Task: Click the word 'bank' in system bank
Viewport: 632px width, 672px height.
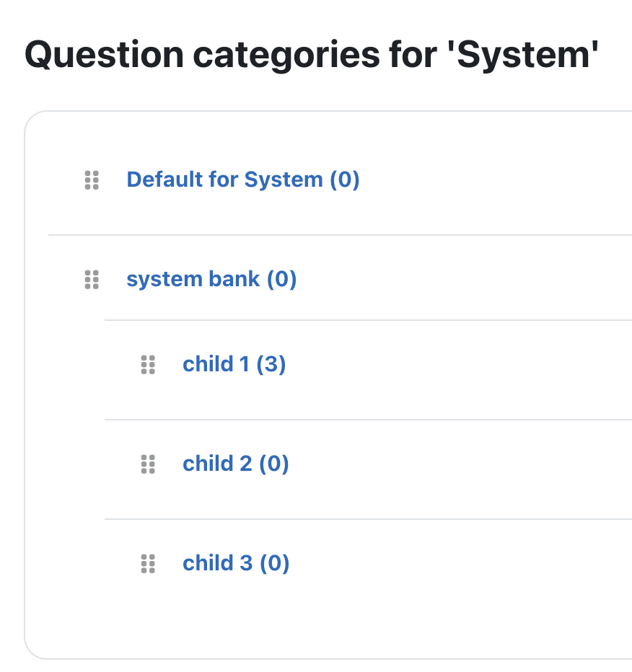Action: (x=234, y=279)
